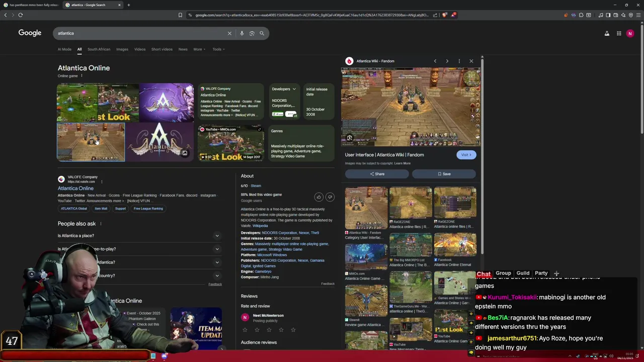Show next image in preview panel
The image size is (644, 362).
[447, 61]
